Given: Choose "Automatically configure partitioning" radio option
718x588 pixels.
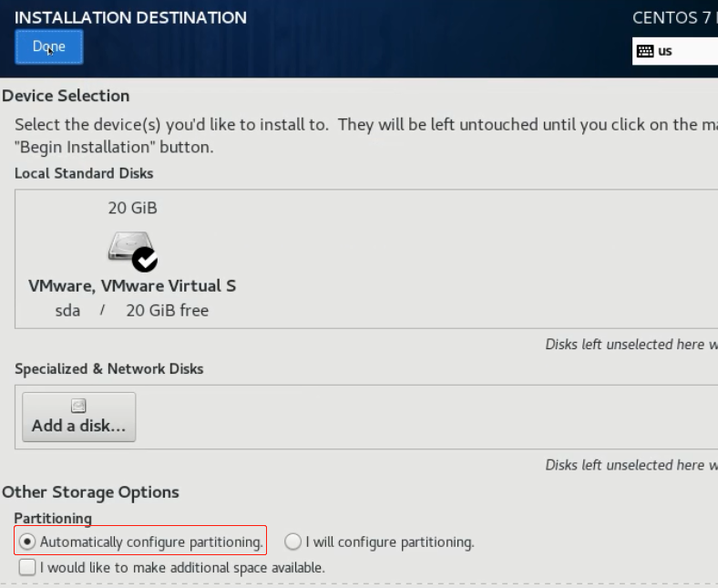Looking at the screenshot, I should 28,542.
